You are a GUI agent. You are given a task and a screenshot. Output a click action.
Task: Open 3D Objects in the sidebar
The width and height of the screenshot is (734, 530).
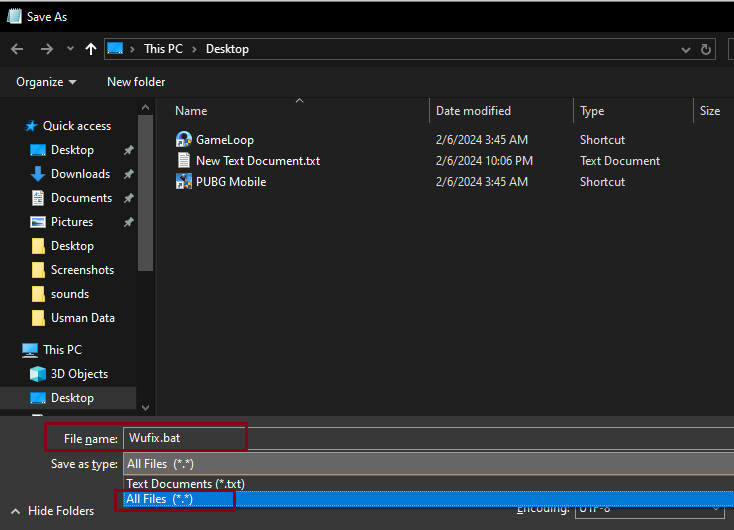click(79, 374)
